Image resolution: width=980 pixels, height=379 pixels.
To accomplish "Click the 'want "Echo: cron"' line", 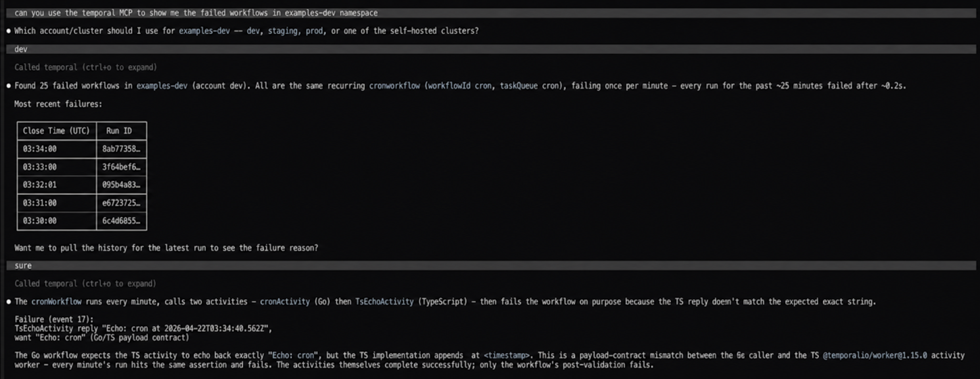I will point(102,338).
